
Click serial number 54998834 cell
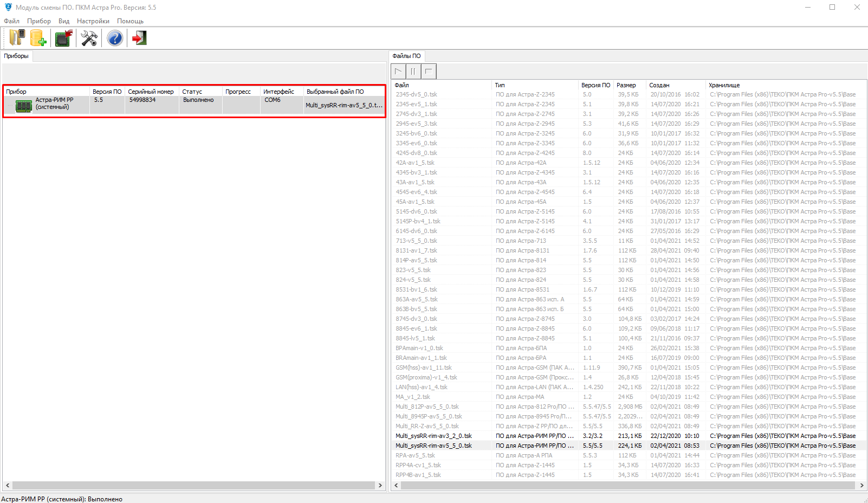(x=142, y=100)
